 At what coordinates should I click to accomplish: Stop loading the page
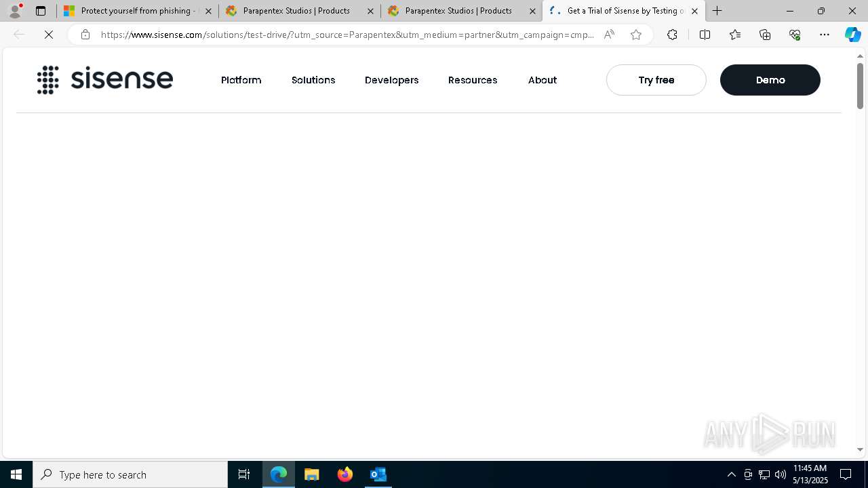[49, 35]
